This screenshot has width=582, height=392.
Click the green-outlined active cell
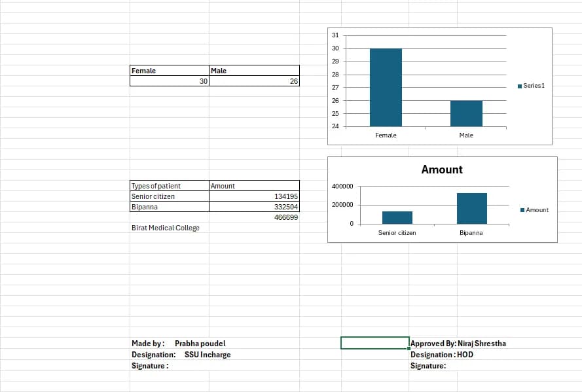click(375, 343)
